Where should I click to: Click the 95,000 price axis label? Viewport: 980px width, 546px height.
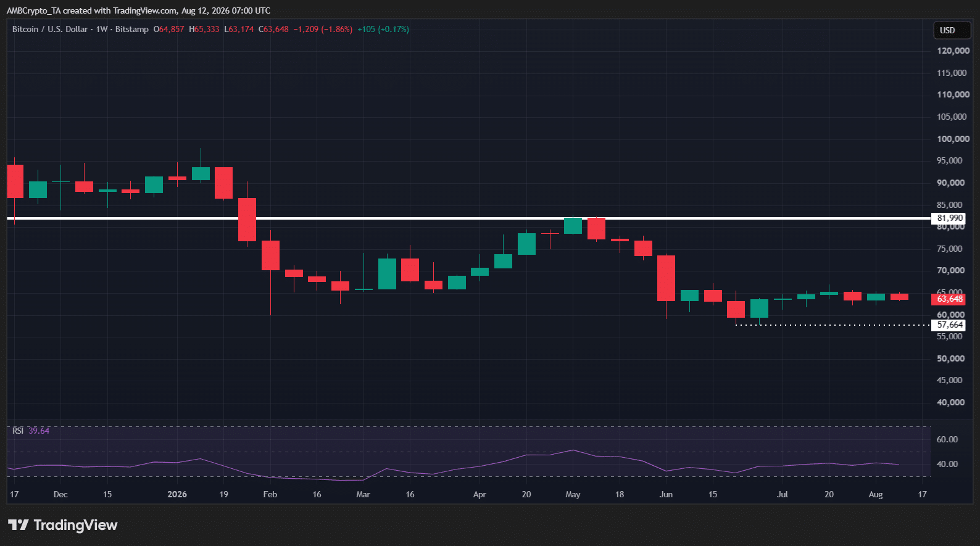point(950,160)
